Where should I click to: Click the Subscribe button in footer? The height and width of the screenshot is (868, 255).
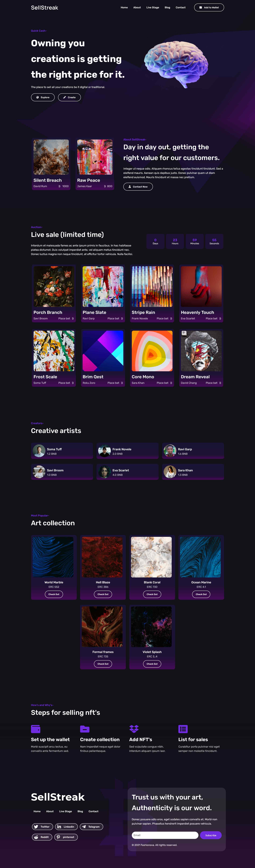coord(211,835)
